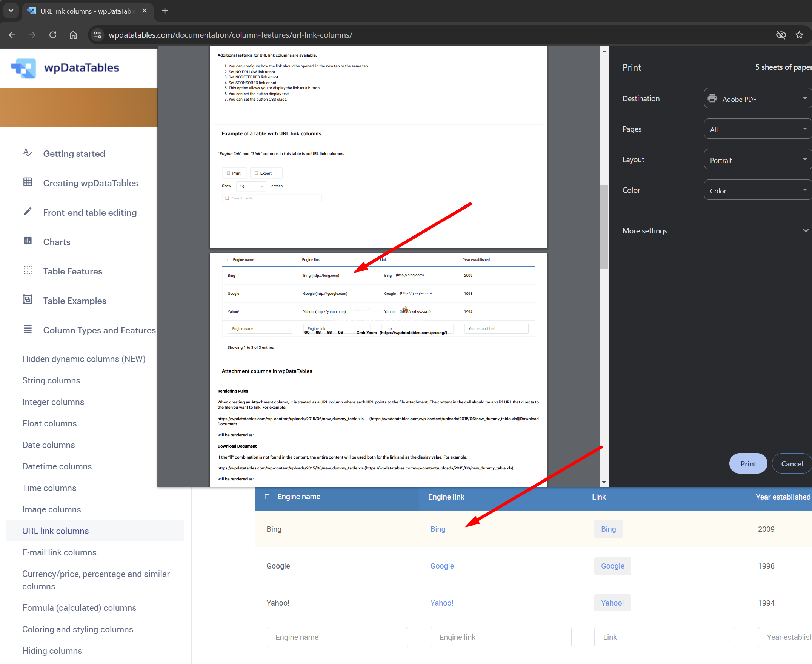Click the Getting started sidebar icon

tap(28, 153)
